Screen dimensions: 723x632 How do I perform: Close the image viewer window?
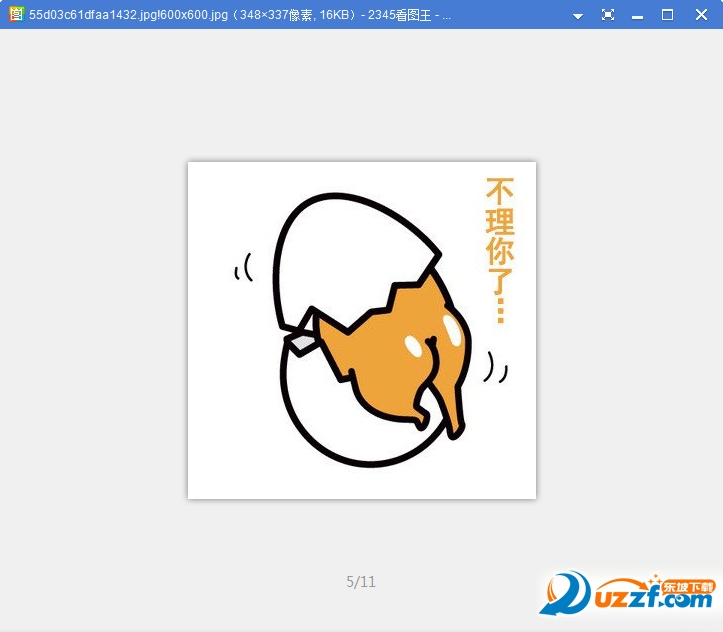point(701,15)
